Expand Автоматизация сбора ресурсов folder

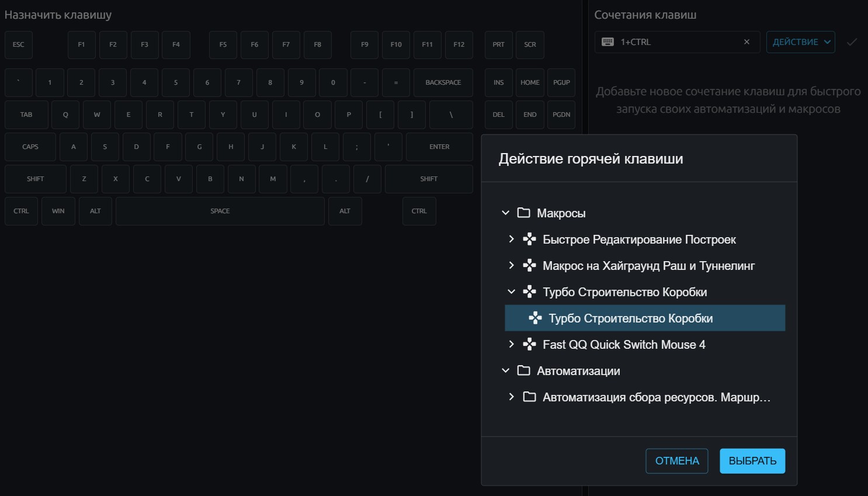point(512,397)
